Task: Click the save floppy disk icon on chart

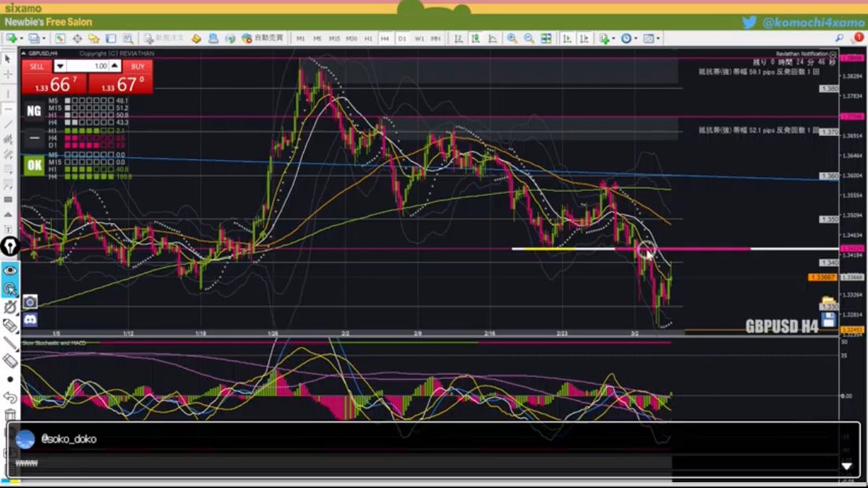Action: [x=829, y=319]
